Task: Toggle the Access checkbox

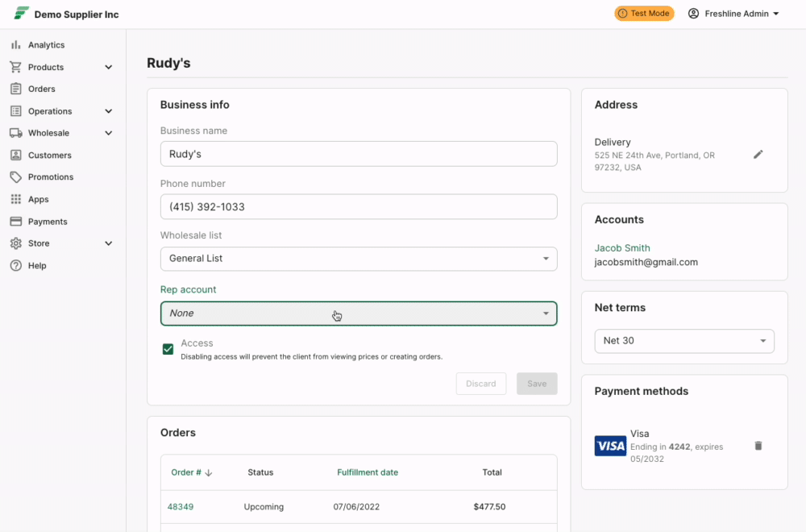Action: [x=168, y=349]
